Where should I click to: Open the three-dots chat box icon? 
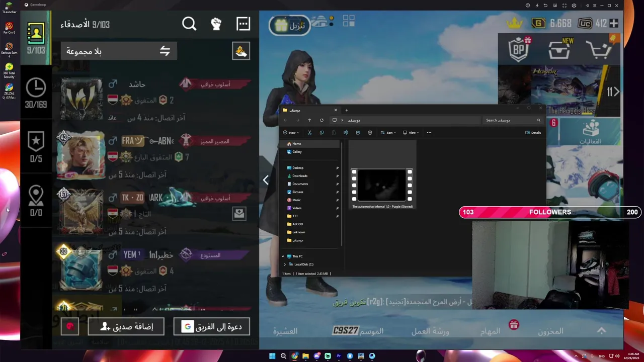click(243, 24)
